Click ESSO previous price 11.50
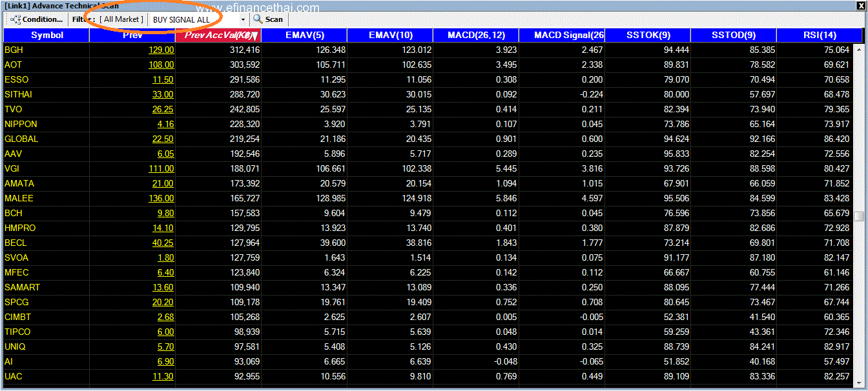 (163, 79)
